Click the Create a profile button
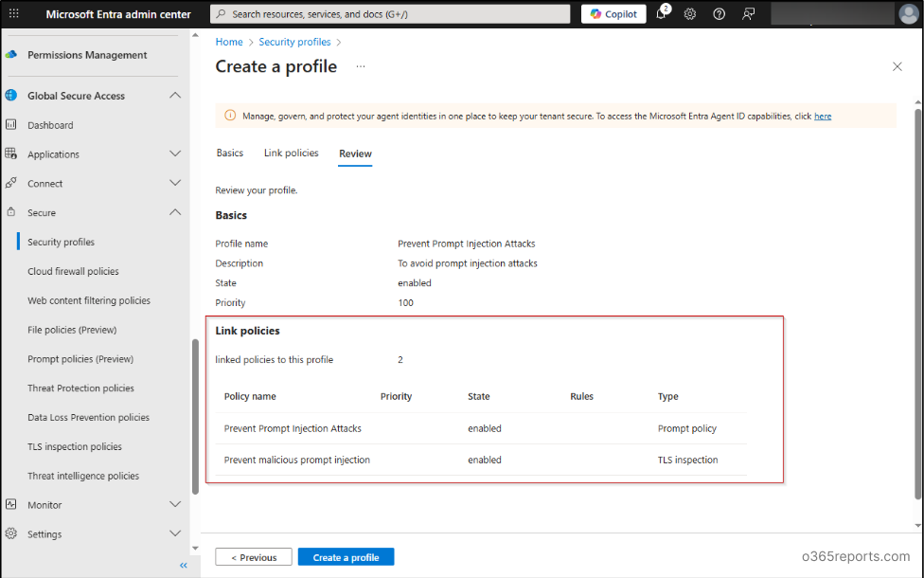The width and height of the screenshot is (924, 578). pos(346,557)
